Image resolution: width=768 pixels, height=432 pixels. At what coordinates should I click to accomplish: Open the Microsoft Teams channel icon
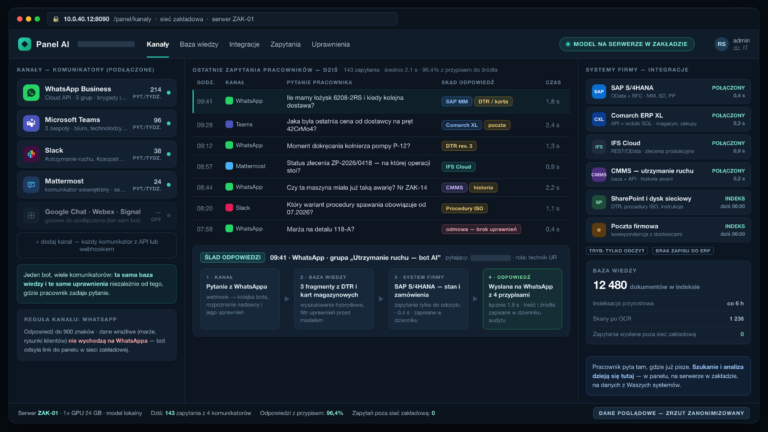(x=31, y=123)
